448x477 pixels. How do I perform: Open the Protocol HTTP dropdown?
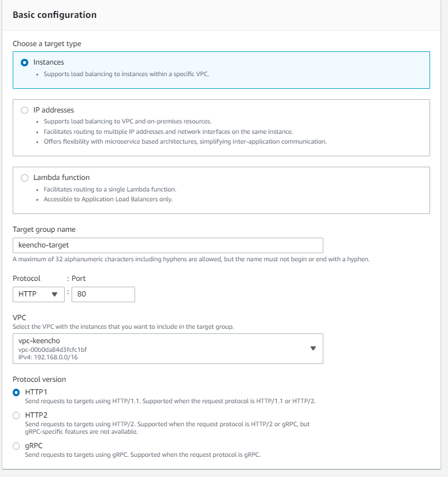click(39, 294)
